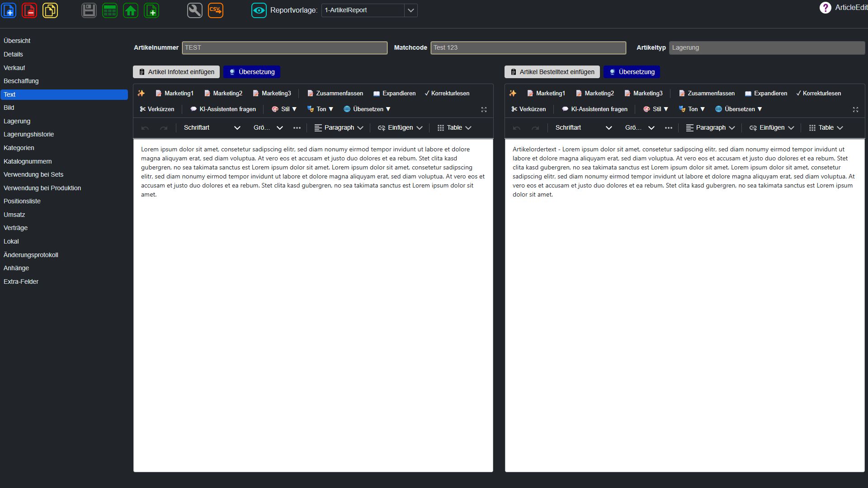Viewport: 868px width, 488px height.
Task: Open the Lagerung sidebar section
Action: (17, 121)
